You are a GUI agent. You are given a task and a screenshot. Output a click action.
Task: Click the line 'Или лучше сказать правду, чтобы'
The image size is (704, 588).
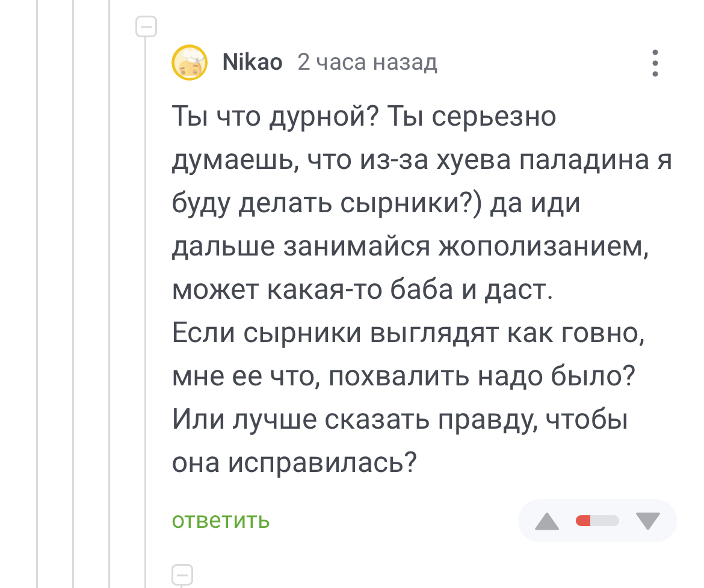pos(400,420)
